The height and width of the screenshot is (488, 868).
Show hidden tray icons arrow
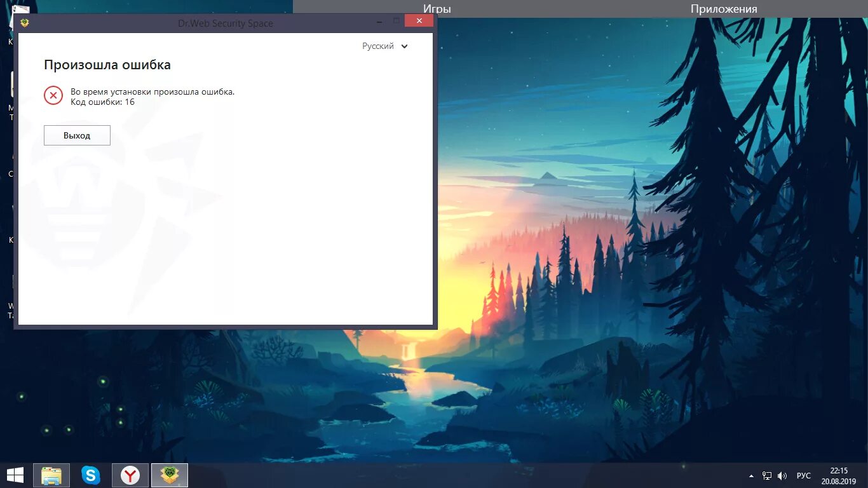pos(752,475)
